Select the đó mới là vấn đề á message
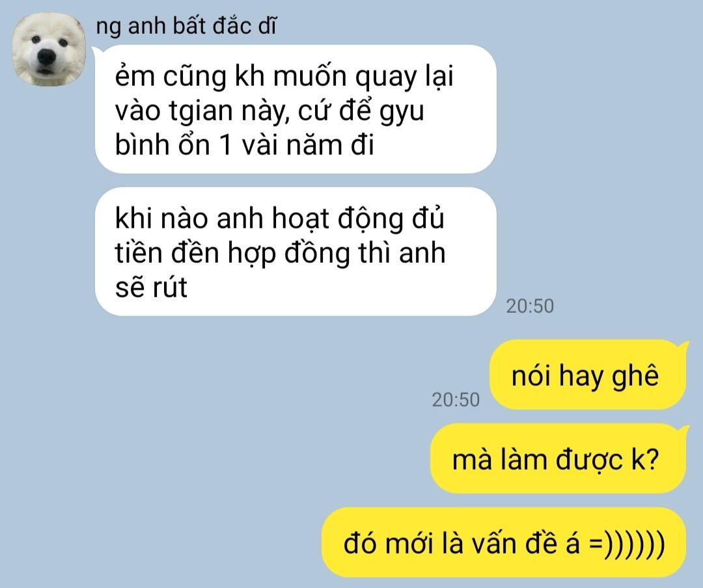Image resolution: width=703 pixels, height=588 pixels. coord(504,542)
